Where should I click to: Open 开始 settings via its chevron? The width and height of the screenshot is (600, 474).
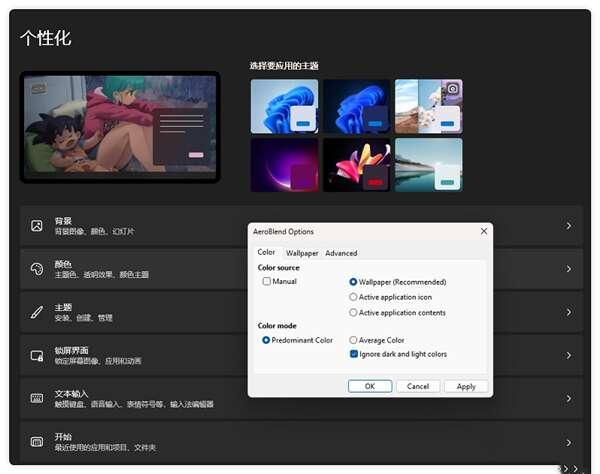(x=569, y=441)
